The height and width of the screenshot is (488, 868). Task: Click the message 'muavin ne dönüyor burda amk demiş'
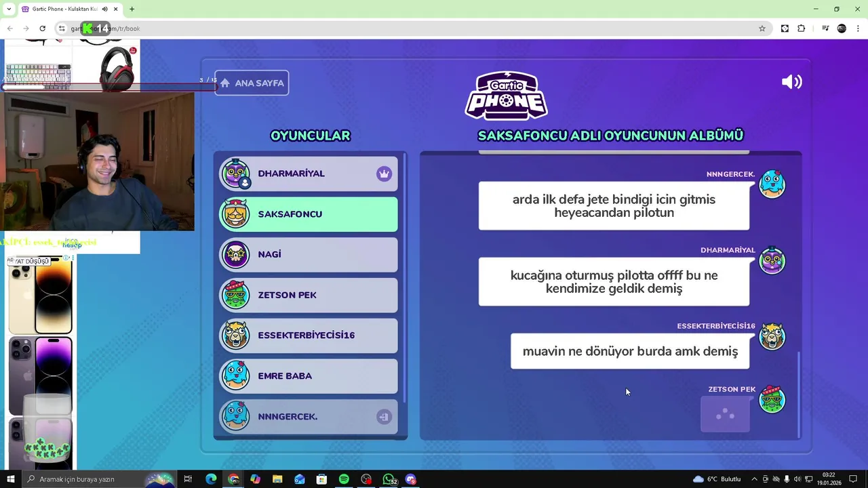[x=630, y=351]
